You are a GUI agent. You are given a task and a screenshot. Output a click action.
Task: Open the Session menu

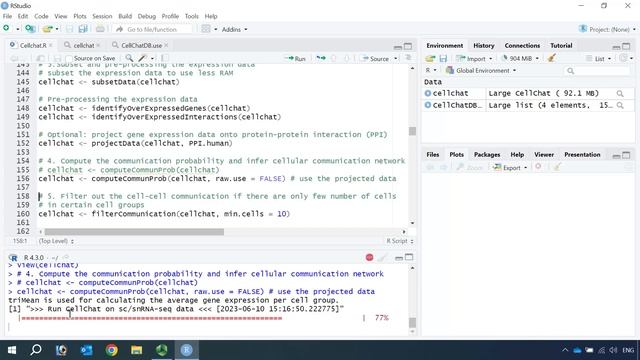point(102,16)
